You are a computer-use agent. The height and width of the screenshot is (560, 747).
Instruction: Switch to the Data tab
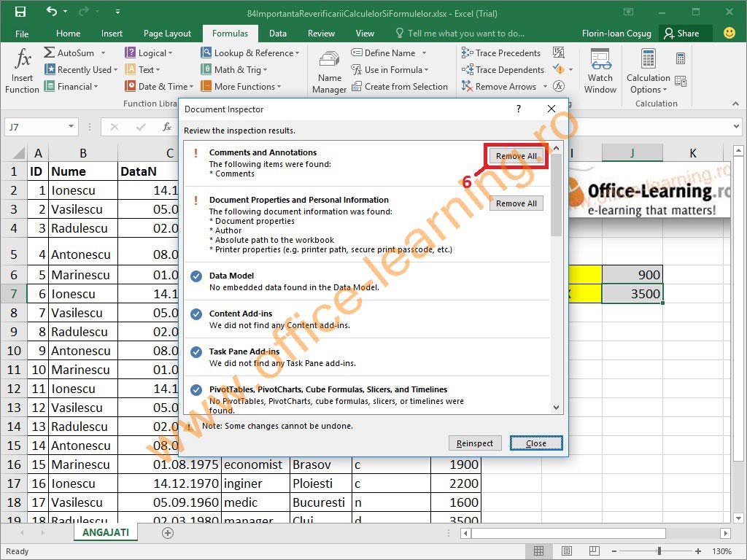point(278,34)
